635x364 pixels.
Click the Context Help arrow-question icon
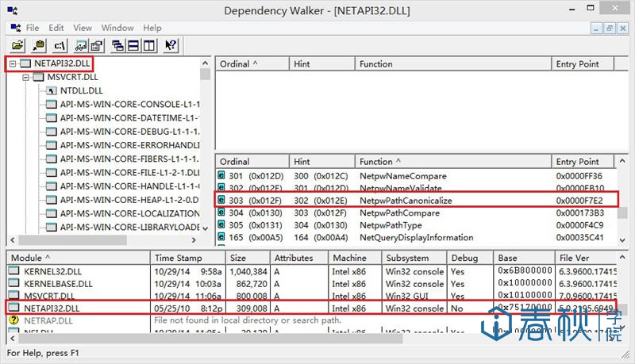coord(171,45)
